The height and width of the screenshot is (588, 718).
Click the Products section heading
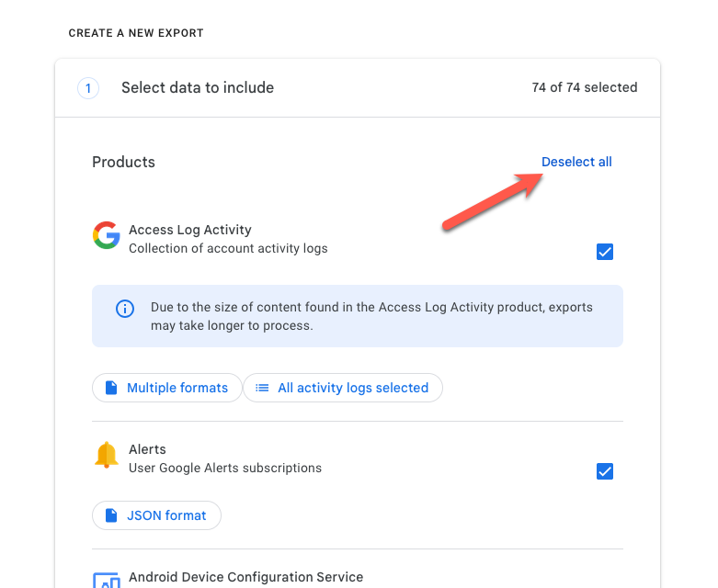(123, 162)
